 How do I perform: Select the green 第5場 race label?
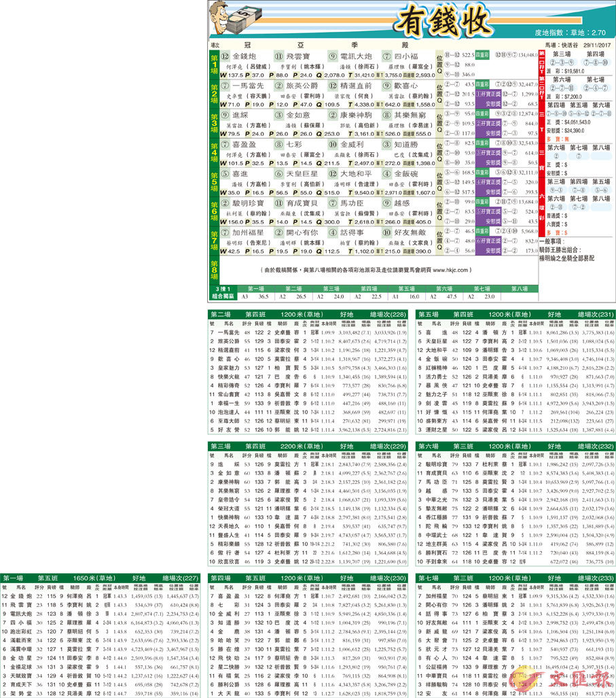tap(214, 182)
